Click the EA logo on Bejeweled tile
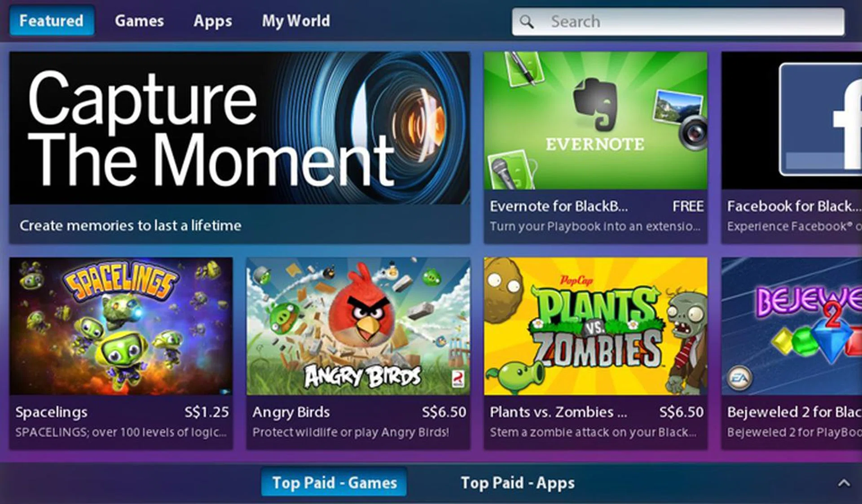The width and height of the screenshot is (862, 504). [739, 378]
